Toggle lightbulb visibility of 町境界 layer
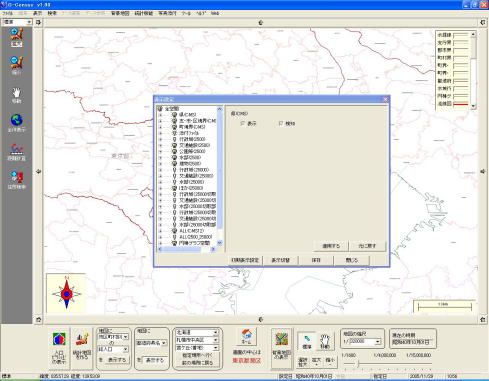This screenshot has width=489, height=381. click(x=174, y=127)
